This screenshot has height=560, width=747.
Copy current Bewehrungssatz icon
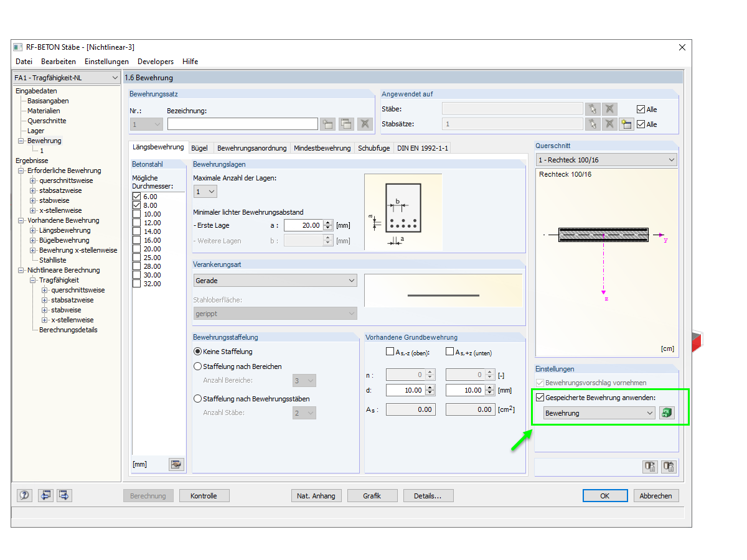click(x=346, y=124)
